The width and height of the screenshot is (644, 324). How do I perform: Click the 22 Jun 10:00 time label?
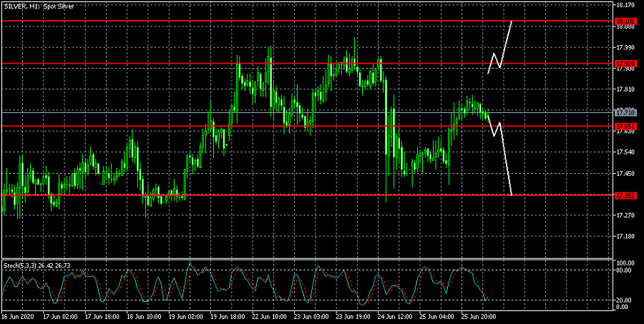pyautogui.click(x=269, y=315)
